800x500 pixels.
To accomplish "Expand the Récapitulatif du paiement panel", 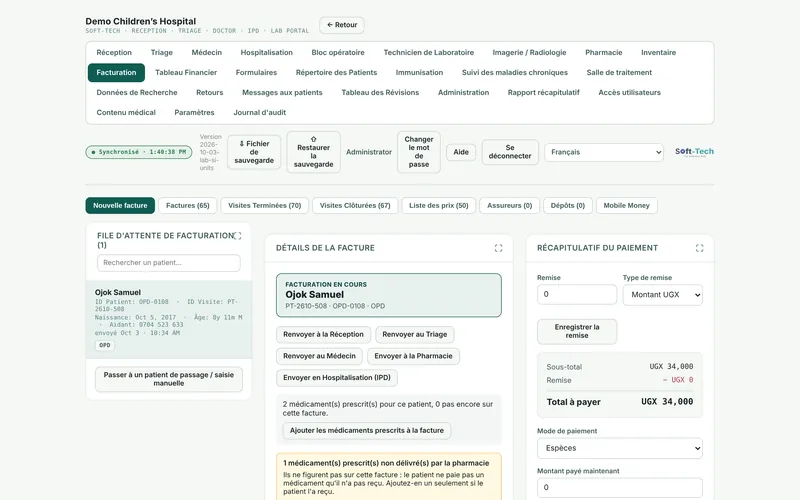I will 699,248.
